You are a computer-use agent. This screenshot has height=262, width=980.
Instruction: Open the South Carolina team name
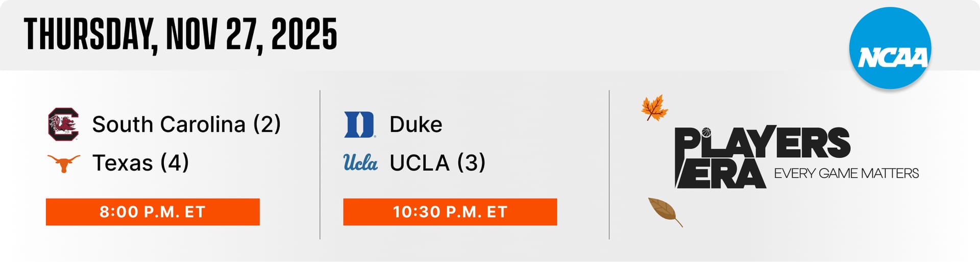pyautogui.click(x=168, y=125)
